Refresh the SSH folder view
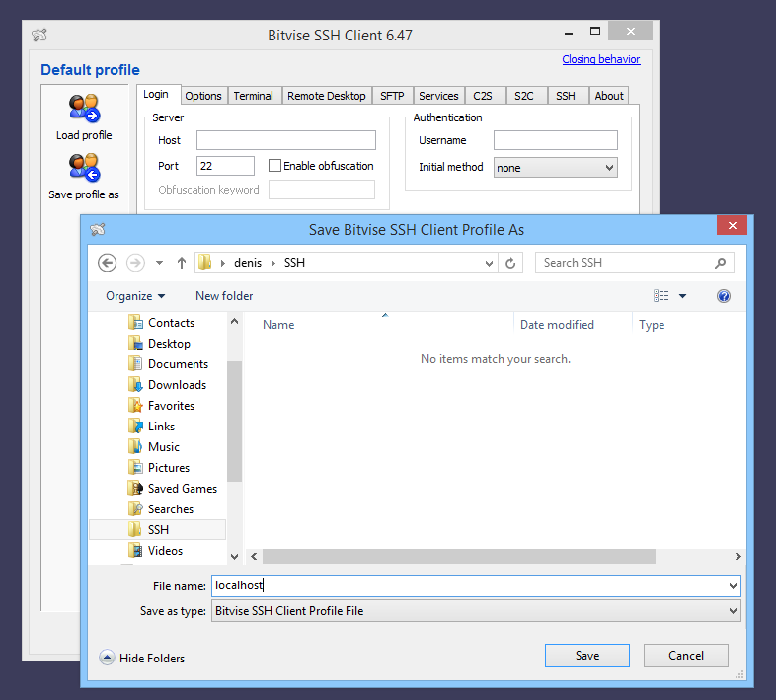This screenshot has width=776, height=700. tap(510, 263)
